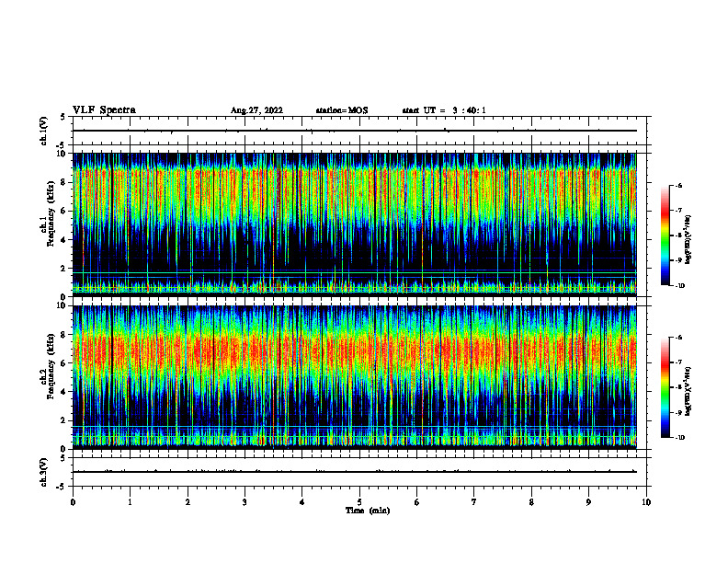Click the ch.1 frequency tick label "8"
The width and height of the screenshot is (728, 563).
63,182
